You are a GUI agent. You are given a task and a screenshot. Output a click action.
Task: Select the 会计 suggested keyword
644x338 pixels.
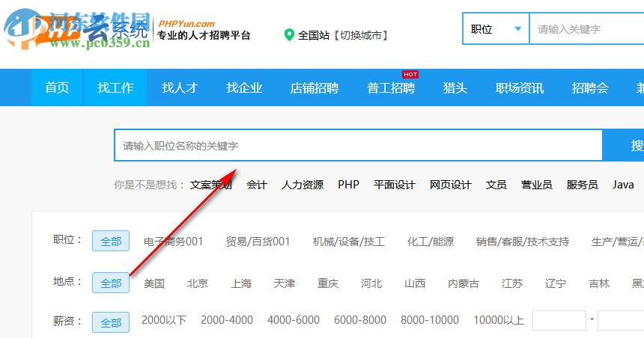pyautogui.click(x=257, y=185)
